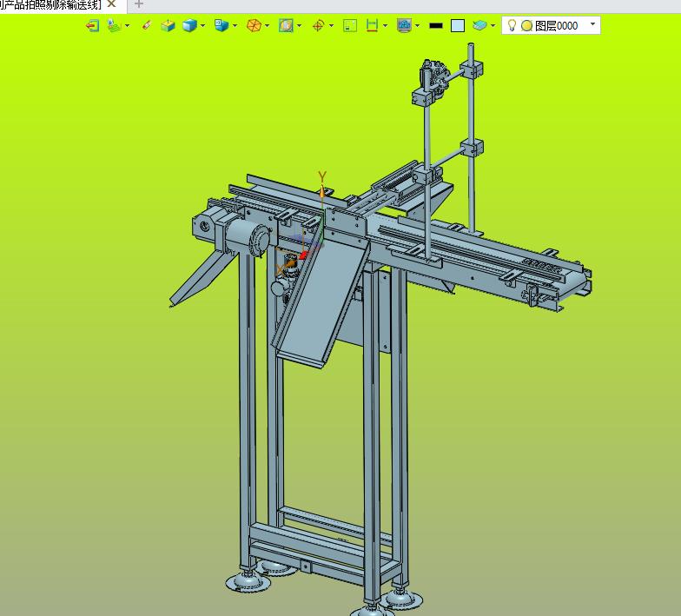Open dropdown arrow next to stacked-box view icon
The height and width of the screenshot is (616, 681).
pos(235,26)
